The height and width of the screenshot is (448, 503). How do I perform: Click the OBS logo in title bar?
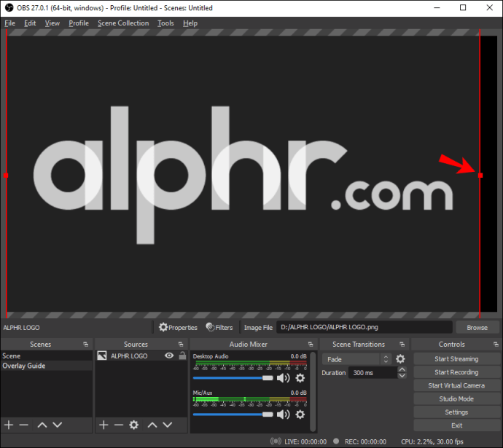click(9, 8)
